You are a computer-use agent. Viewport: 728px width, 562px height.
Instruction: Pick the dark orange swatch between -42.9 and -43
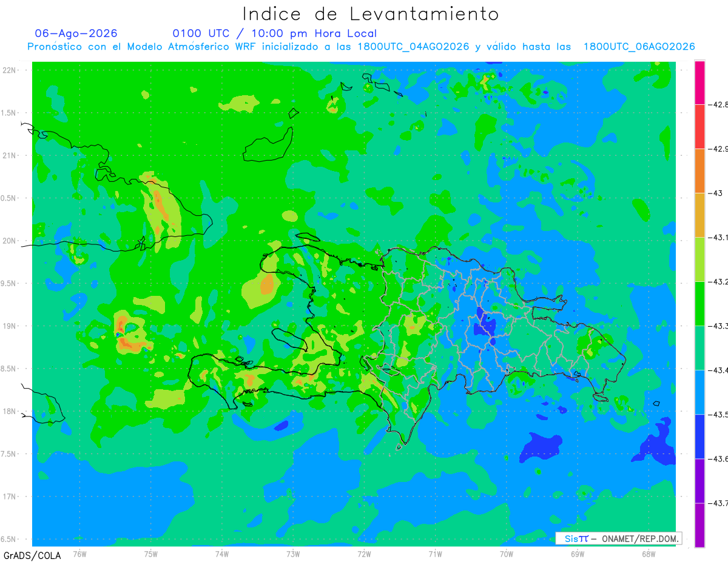699,171
